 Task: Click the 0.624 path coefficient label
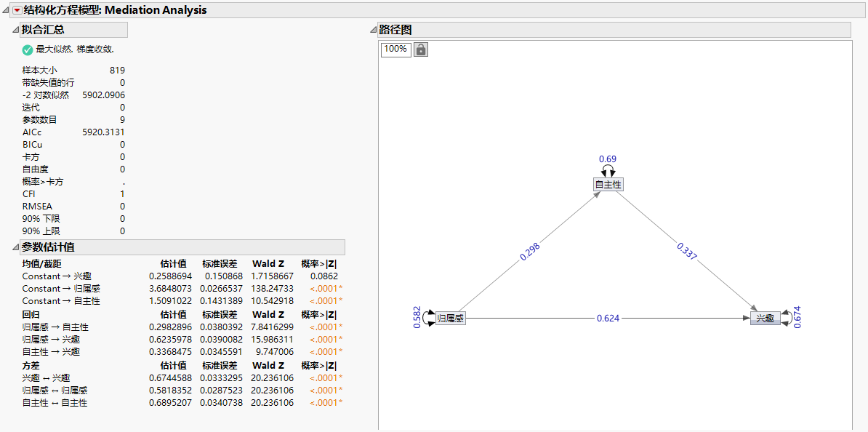pyautogui.click(x=608, y=319)
